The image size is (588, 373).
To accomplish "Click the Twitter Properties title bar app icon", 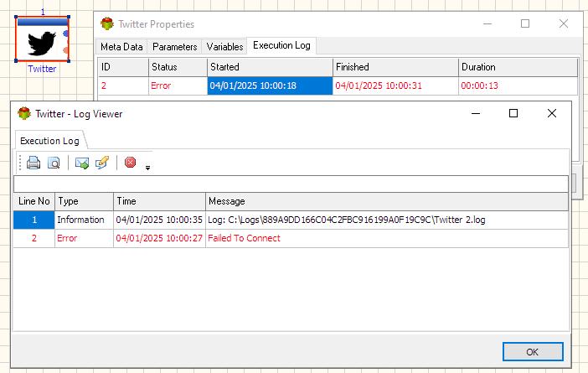I will click(x=107, y=23).
